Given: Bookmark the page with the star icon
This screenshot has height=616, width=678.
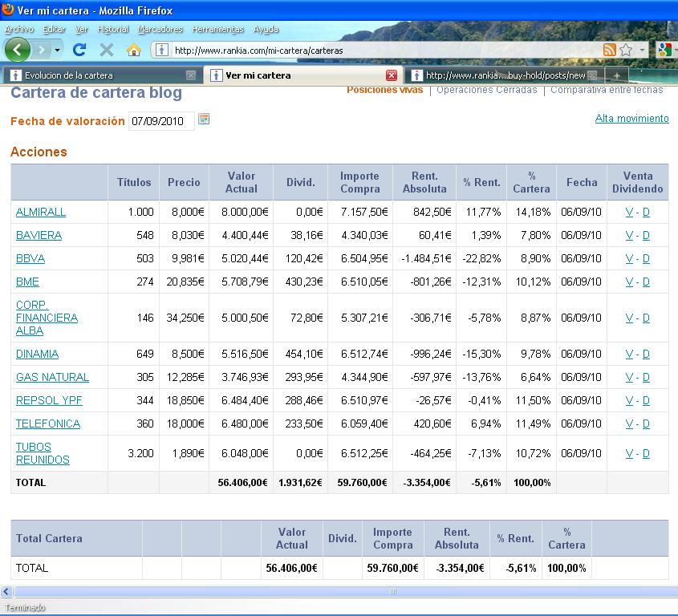Looking at the screenshot, I should tap(626, 50).
